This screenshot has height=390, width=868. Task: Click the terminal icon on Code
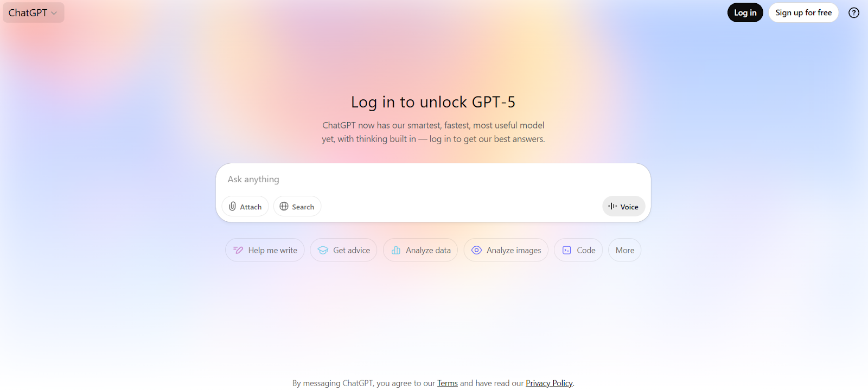567,250
